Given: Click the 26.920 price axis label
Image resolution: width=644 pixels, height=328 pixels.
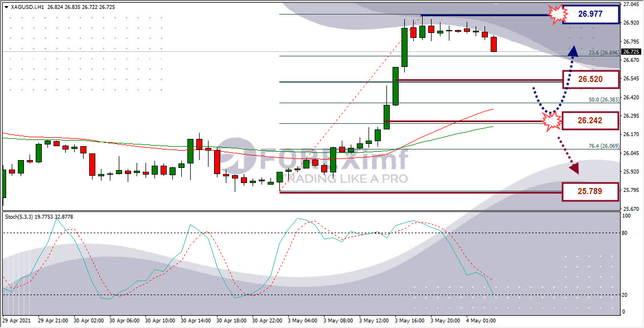Looking at the screenshot, I should [631, 23].
